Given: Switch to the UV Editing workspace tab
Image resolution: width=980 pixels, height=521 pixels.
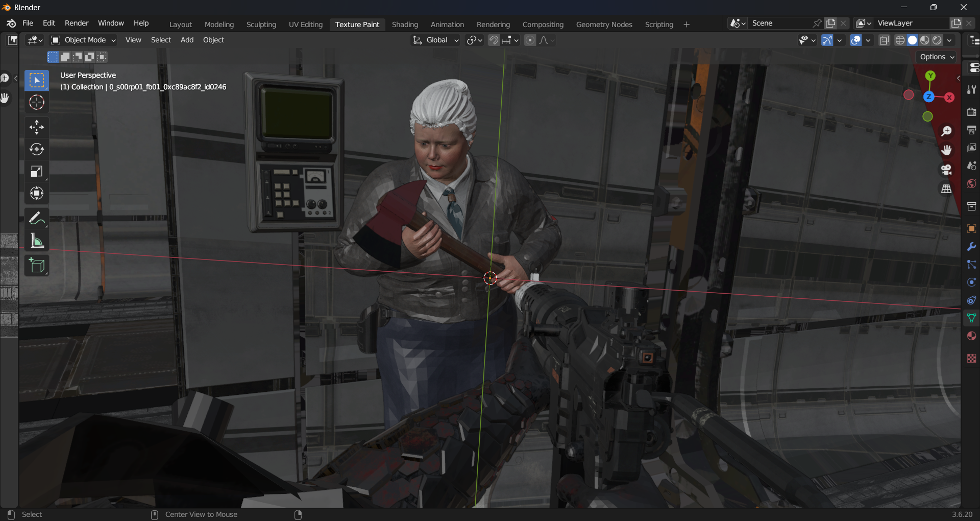Looking at the screenshot, I should (305, 25).
